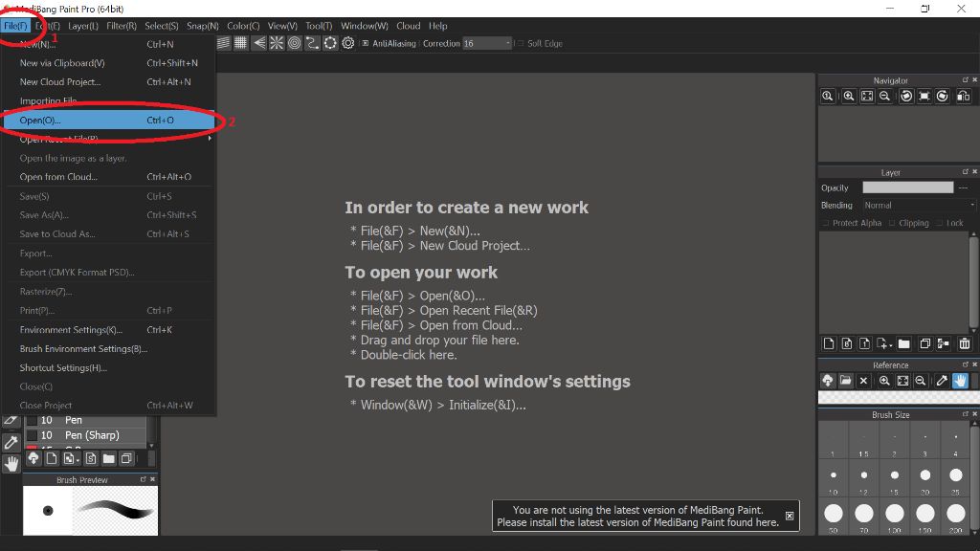Dismiss the update notification box
The height and width of the screenshot is (551, 980).
[790, 516]
